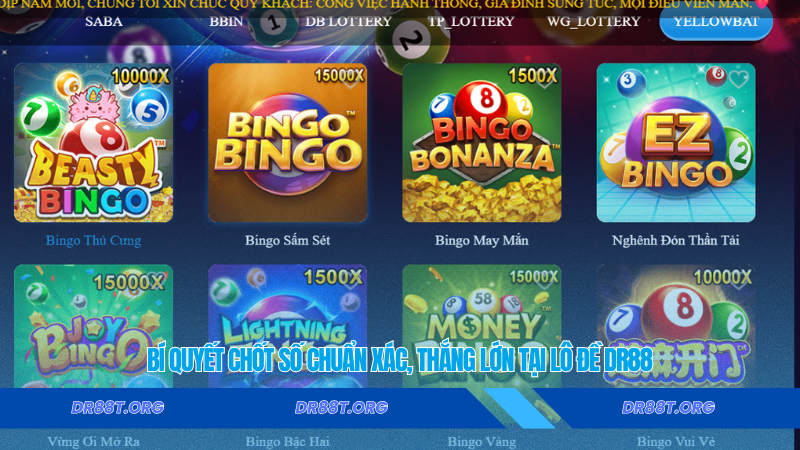The width and height of the screenshot is (800, 450).
Task: Favorite EZ Bingo with the heart icon
Action: point(738,79)
